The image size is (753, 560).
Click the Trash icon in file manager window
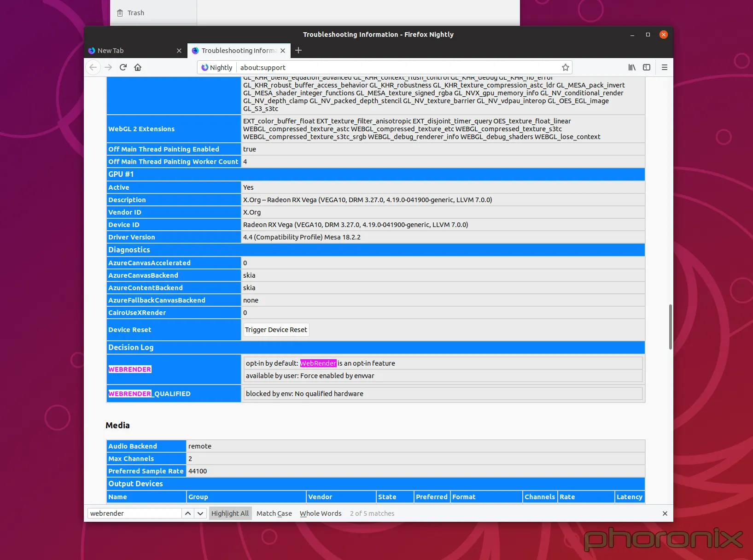click(120, 13)
